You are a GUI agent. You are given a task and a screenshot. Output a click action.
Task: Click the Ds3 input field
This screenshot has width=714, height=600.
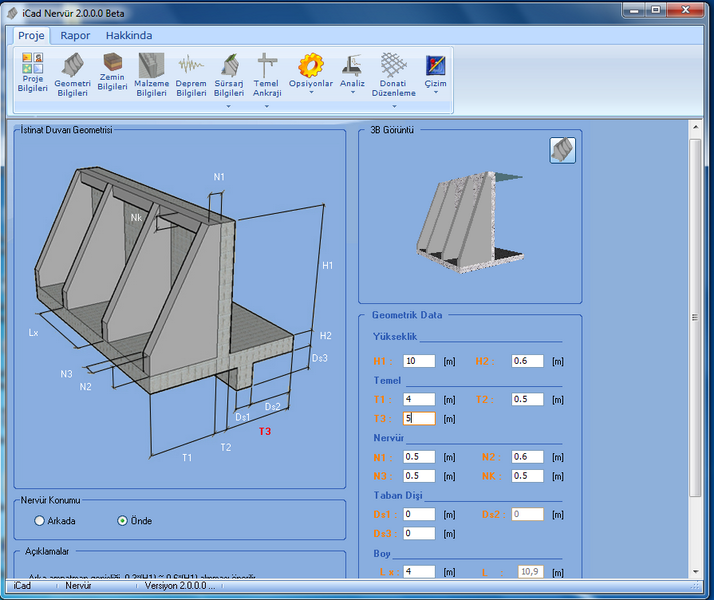[419, 533]
